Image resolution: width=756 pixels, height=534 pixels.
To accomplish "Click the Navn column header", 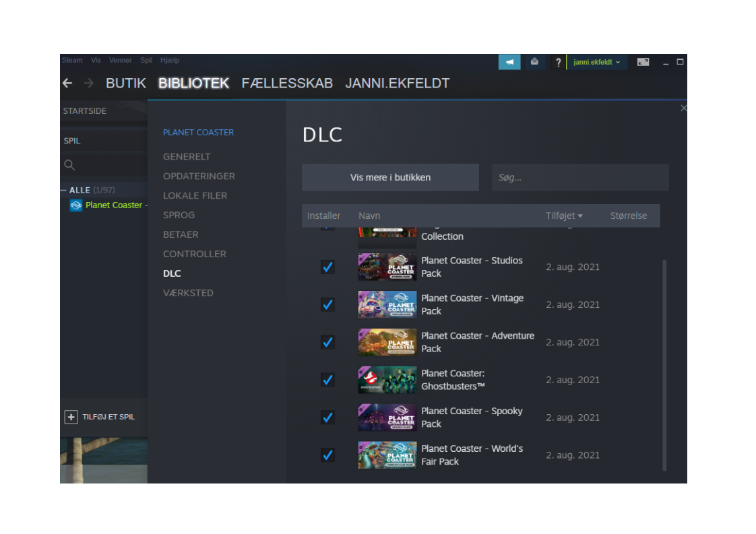I will pos(369,216).
